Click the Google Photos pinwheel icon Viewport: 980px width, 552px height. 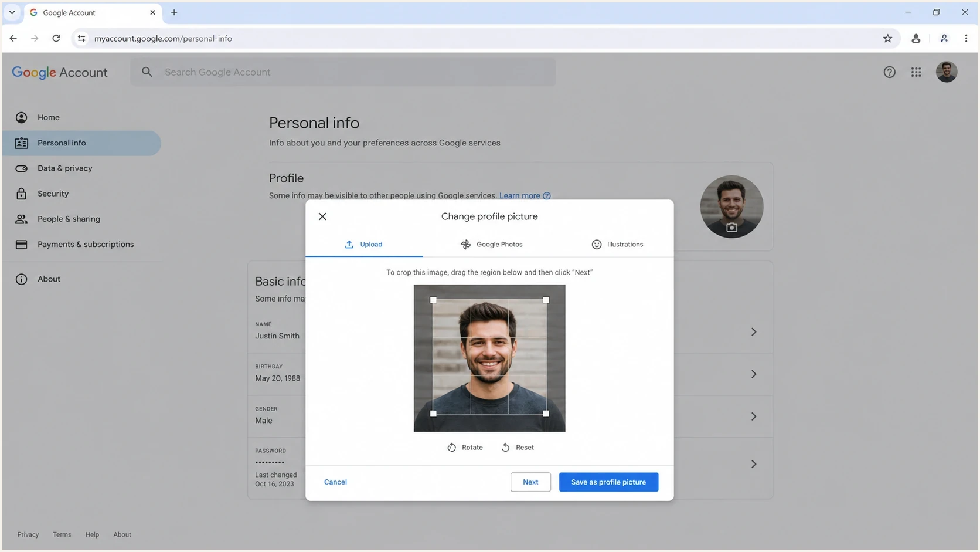465,245
